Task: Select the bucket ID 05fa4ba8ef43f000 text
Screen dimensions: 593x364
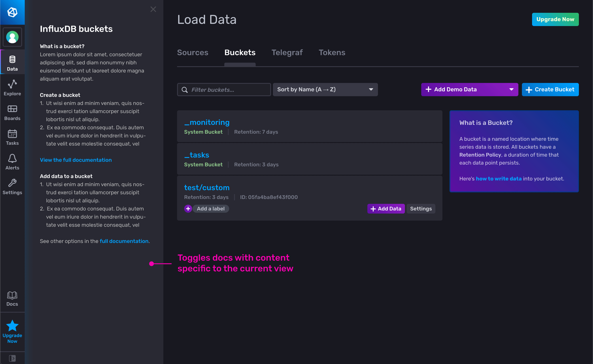Action: pyautogui.click(x=269, y=197)
